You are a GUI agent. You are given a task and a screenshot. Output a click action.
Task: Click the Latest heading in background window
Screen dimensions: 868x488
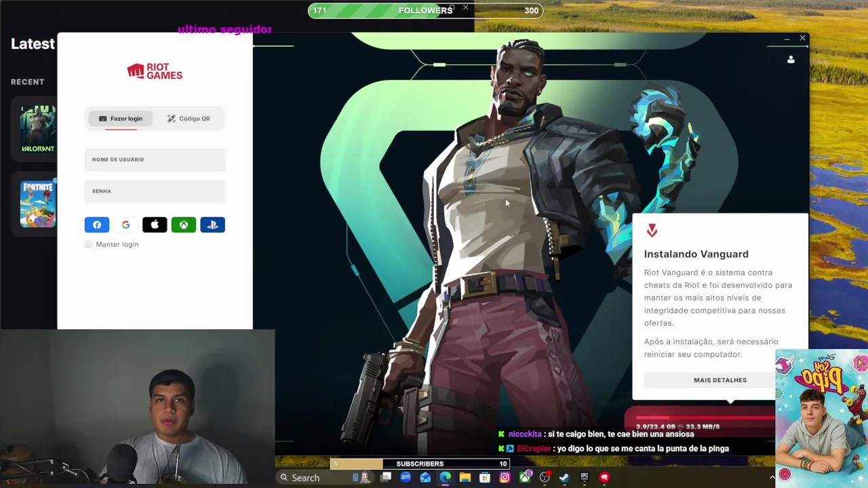click(33, 44)
